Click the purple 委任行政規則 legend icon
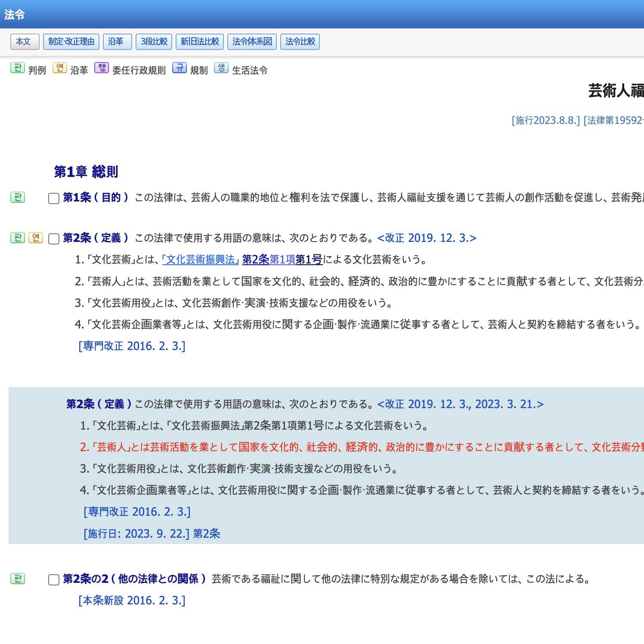 tap(102, 68)
